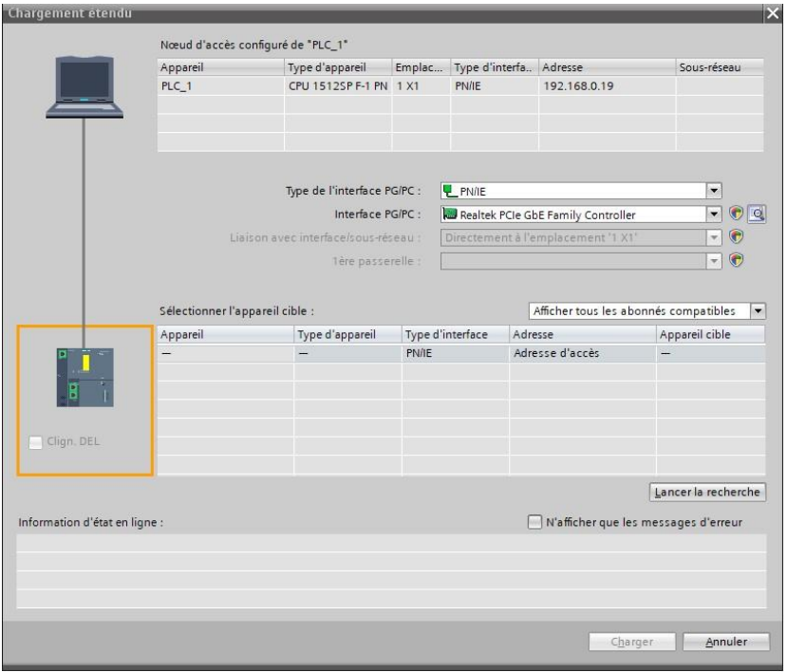Open Type de l'interface PG/PC dropdown
This screenshot has width=787, height=672.
(714, 191)
